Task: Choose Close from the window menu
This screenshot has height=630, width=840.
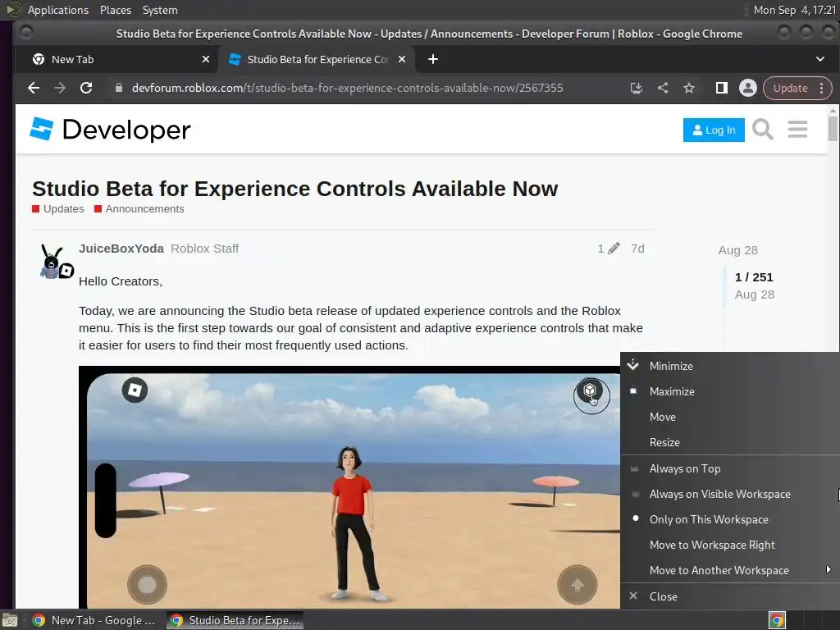Action: pyautogui.click(x=729, y=596)
